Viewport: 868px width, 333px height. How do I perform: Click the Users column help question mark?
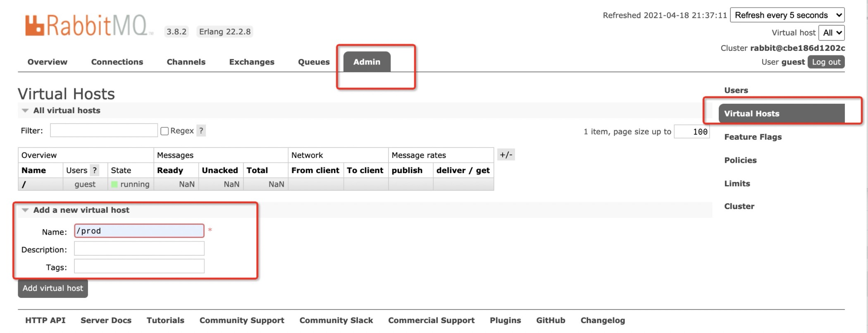pos(95,170)
